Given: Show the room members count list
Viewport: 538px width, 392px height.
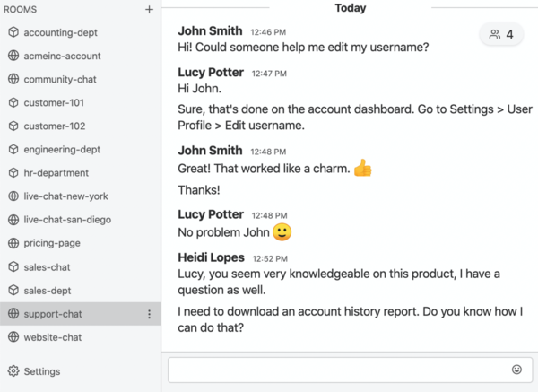Looking at the screenshot, I should tap(502, 35).
